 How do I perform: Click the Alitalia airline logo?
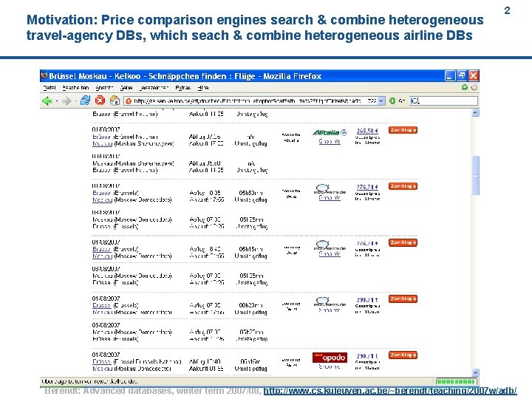tap(330, 133)
